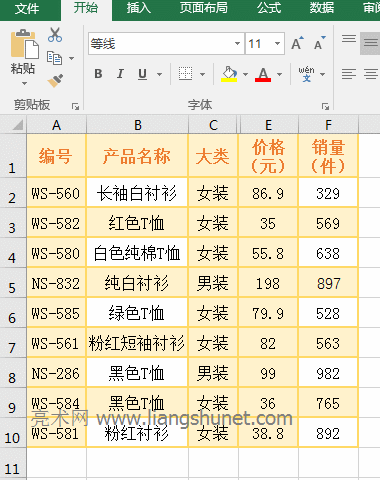Screen dimensions: 380x480
Task: Select sales cell 982
Action: tap(328, 373)
